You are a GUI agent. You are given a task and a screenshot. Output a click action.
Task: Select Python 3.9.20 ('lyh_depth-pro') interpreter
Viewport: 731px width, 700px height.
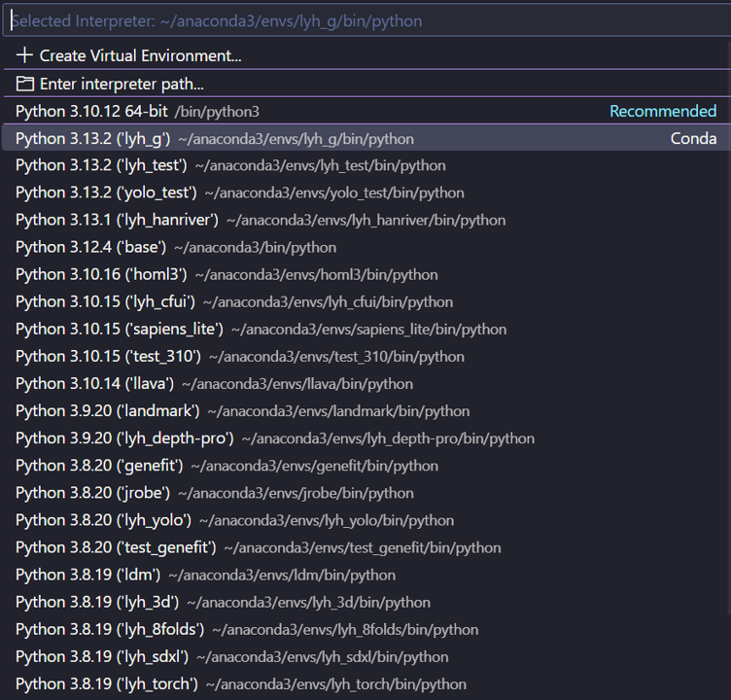click(366, 438)
